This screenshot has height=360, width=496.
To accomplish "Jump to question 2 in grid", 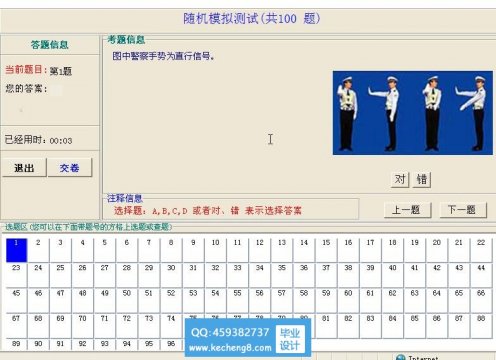I will [38, 250].
